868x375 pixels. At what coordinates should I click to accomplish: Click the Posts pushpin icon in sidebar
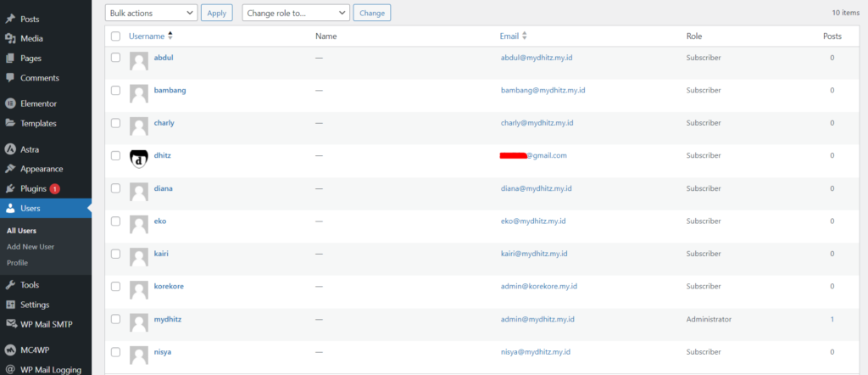point(10,19)
